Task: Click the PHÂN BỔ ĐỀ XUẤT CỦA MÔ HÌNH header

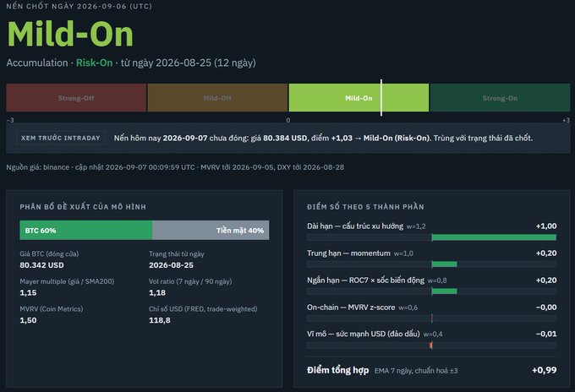Action: click(x=83, y=207)
